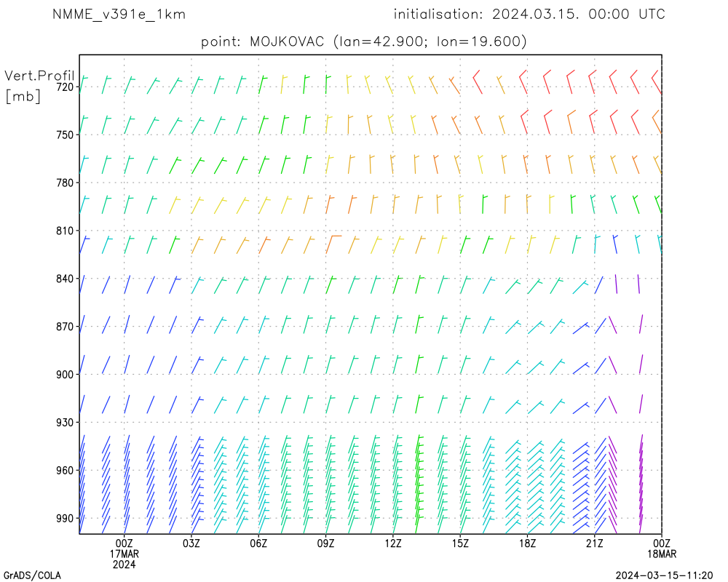Image resolution: width=728 pixels, height=582 pixels.
Task: Click the 03Z time axis label
Action: [191, 543]
